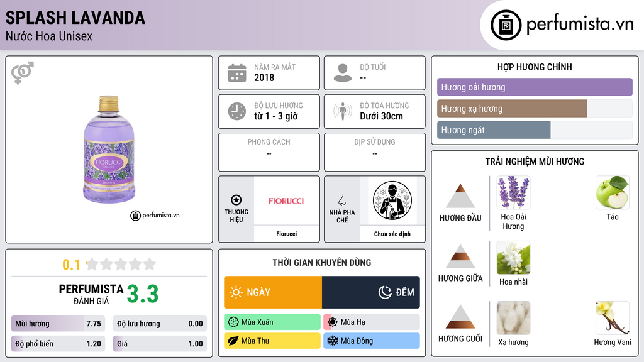Image resolution: width=644 pixels, height=362 pixels.
Task: Click the sun icon for Mùa Hạ
Action: click(333, 322)
